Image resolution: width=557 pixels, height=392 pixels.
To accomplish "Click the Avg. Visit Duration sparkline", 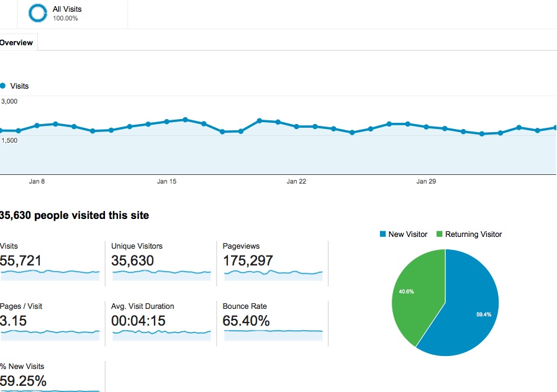I will tap(161, 332).
